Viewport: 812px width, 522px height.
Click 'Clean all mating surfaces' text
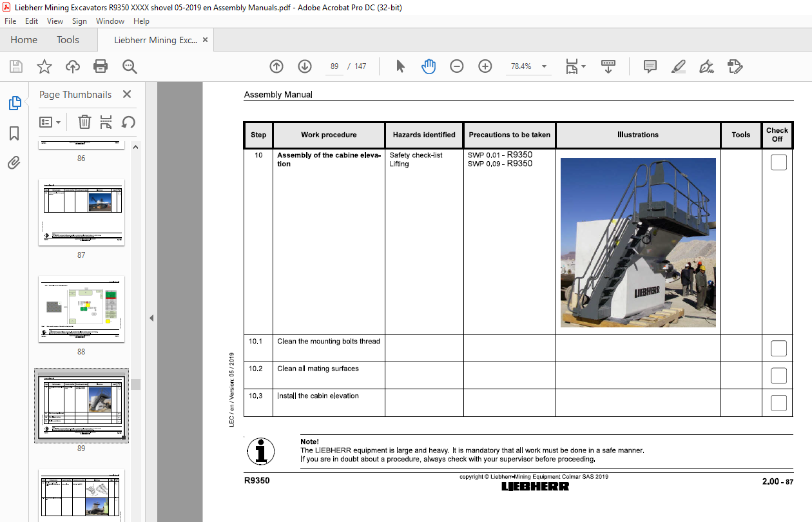tap(318, 369)
